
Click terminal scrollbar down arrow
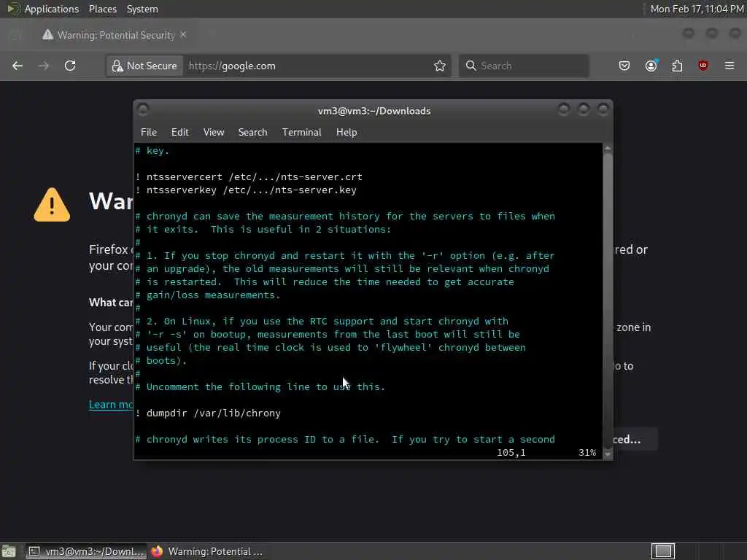pos(608,454)
